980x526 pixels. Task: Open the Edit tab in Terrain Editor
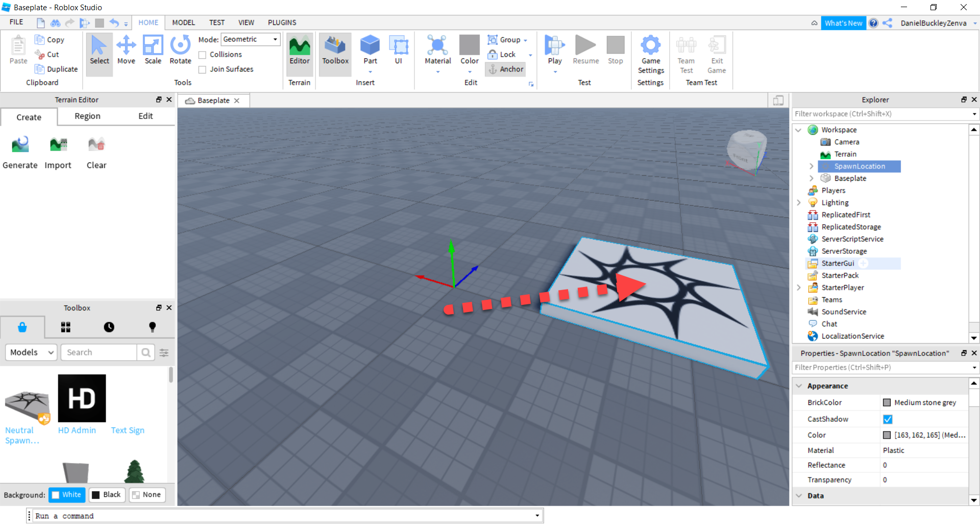(145, 116)
